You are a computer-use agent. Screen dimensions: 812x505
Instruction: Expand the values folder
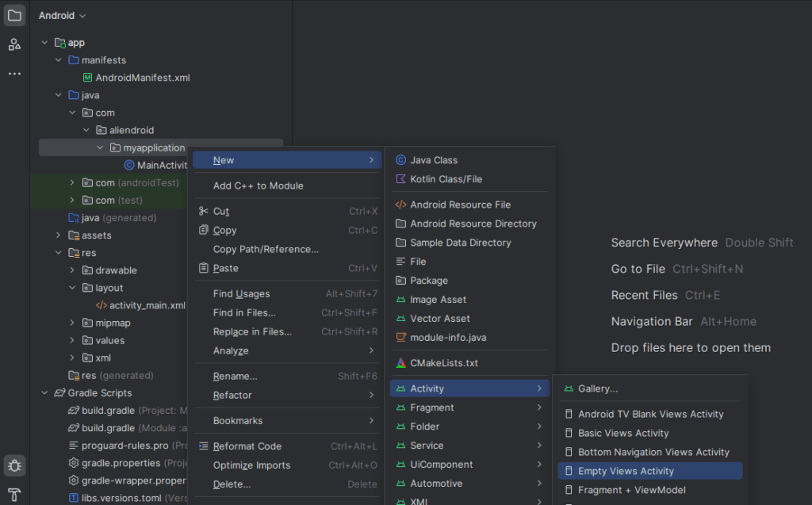pyautogui.click(x=72, y=340)
